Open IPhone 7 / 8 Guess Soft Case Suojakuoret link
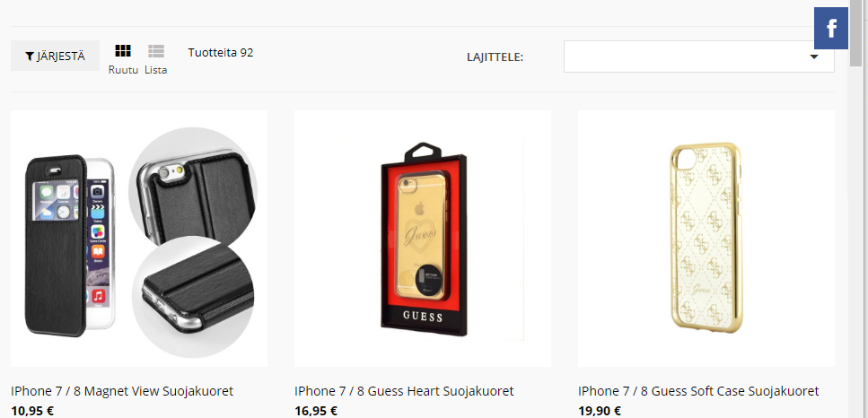 tap(698, 391)
